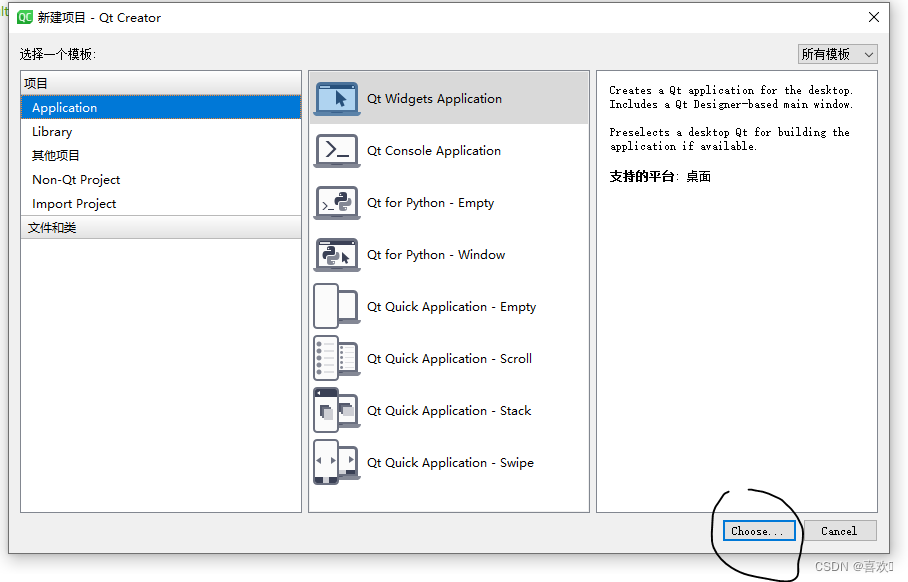Select the Non-Qt Project category
This screenshot has height=582, width=908.
click(161, 180)
